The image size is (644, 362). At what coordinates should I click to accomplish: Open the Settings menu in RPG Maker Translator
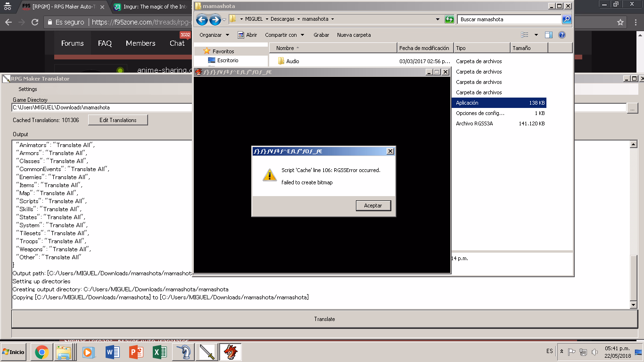pos(27,89)
